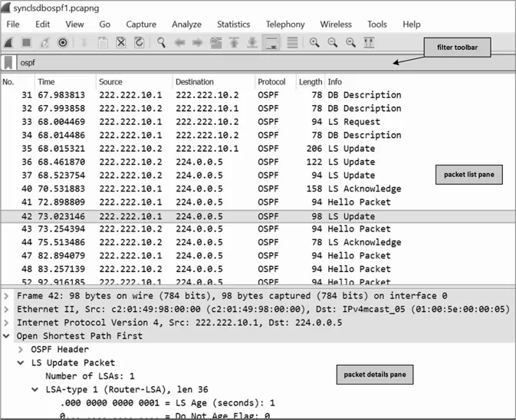The image size is (516, 420).
Task: Sort by the Time column header
Action: 47,82
